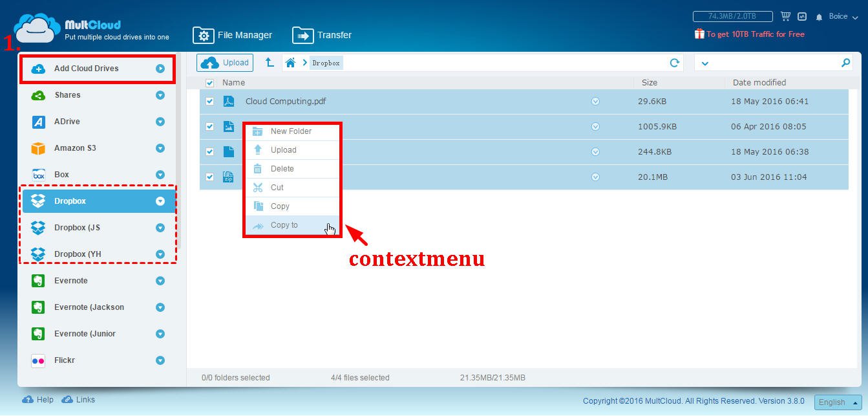868x416 pixels.
Task: Open options for Cloud Computing.pdf row
Action: click(596, 102)
